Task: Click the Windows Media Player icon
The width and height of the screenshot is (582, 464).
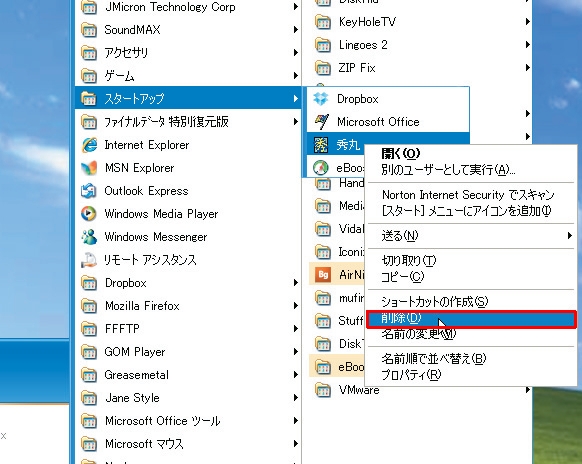Action: click(x=89, y=214)
